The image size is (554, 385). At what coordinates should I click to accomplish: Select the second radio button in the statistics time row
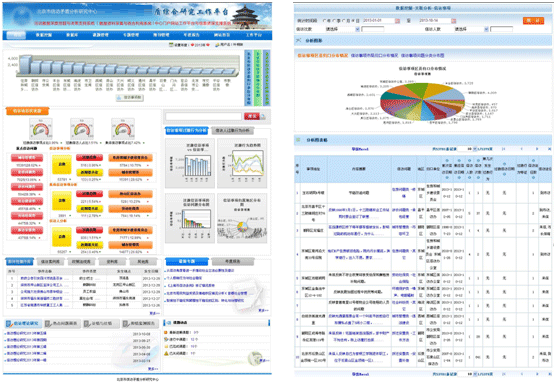tap(334, 21)
